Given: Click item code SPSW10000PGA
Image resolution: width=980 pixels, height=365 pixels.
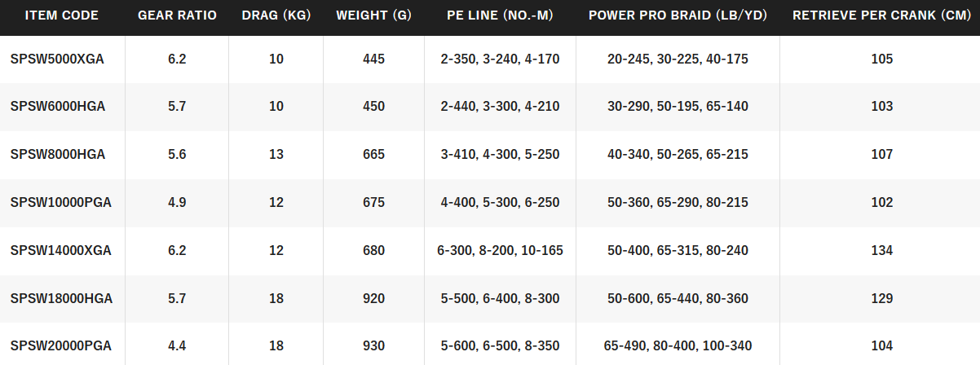Looking at the screenshot, I should click(61, 203).
